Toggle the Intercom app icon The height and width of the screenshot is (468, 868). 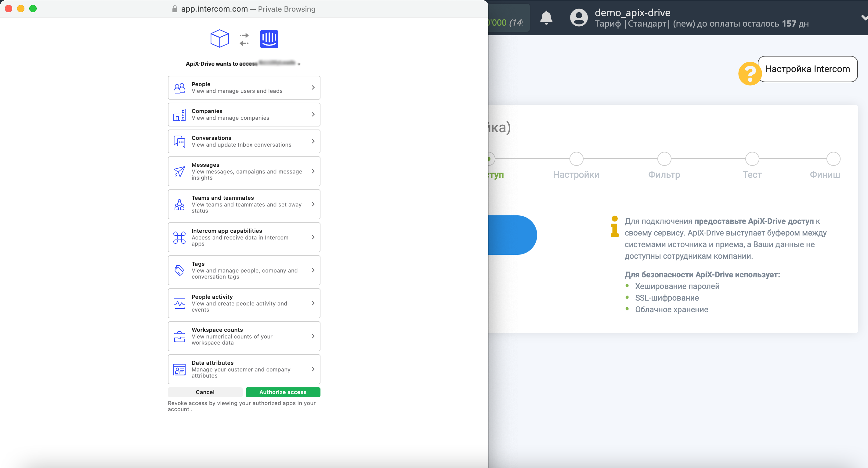(268, 38)
